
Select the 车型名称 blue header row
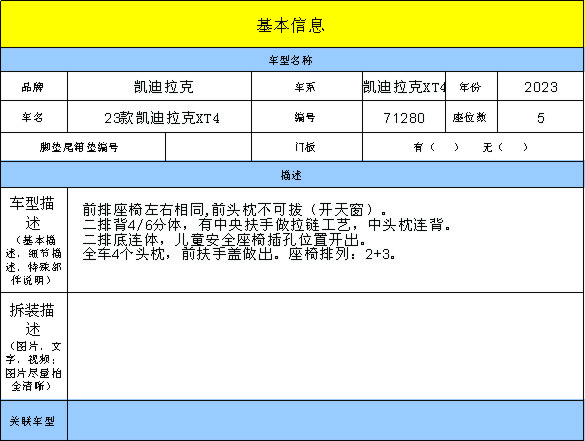(292, 60)
